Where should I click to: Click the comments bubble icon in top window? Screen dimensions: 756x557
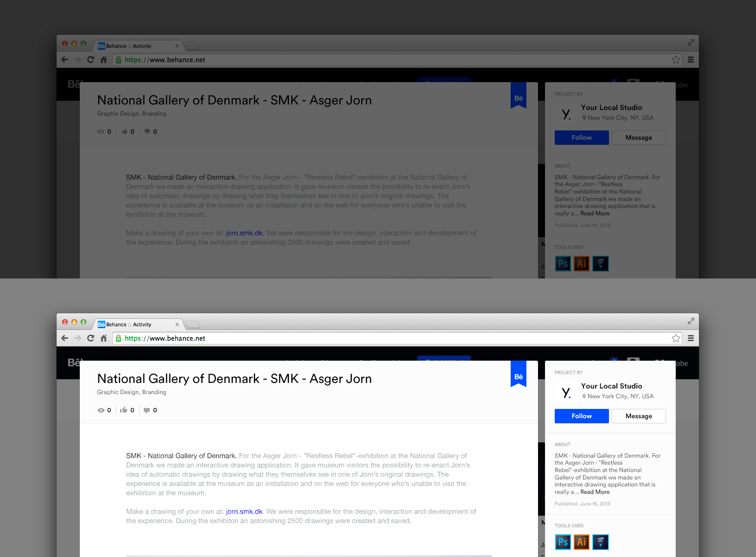click(x=147, y=131)
